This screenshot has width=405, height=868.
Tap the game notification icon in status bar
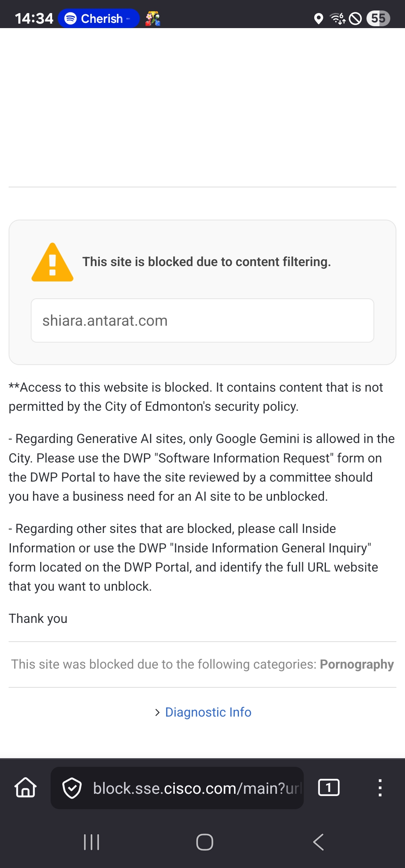pos(153,18)
